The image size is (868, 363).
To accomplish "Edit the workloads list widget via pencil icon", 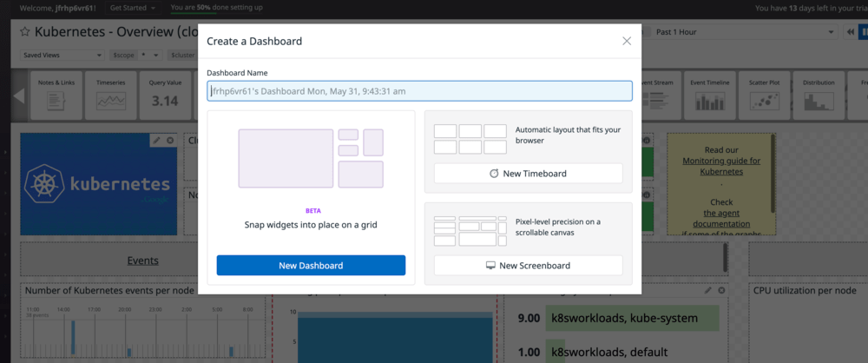I will [708, 290].
